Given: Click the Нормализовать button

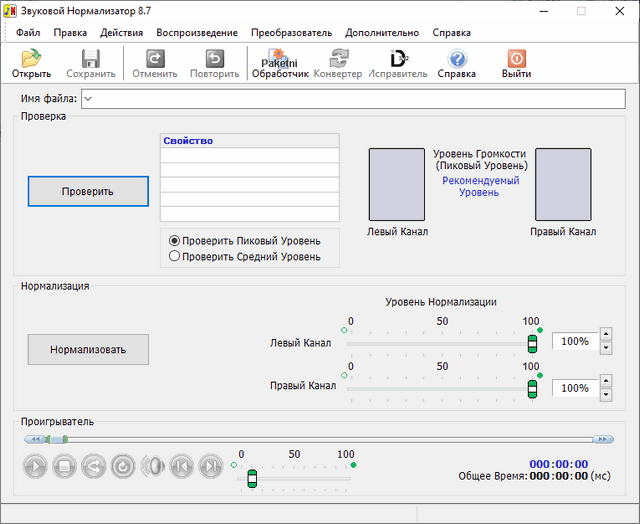Looking at the screenshot, I should 88,350.
